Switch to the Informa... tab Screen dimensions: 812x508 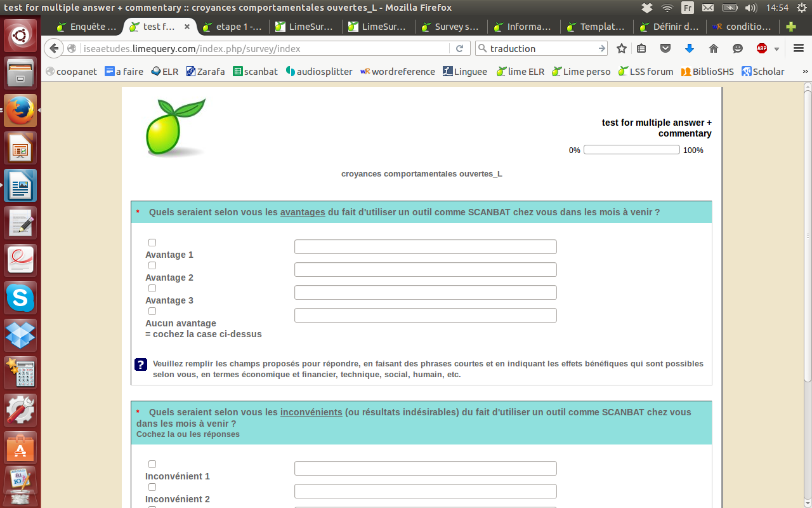tap(524, 27)
